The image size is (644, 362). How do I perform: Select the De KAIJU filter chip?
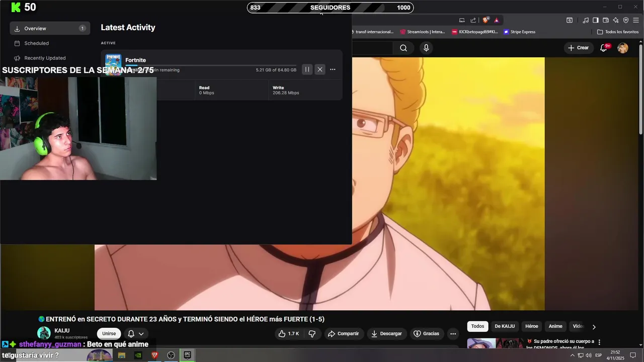[x=505, y=326]
